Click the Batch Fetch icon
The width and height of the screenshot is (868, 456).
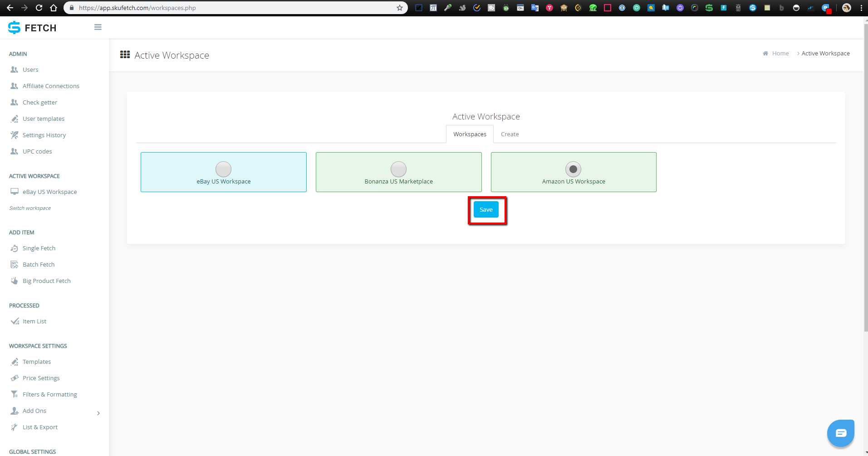[x=15, y=264]
